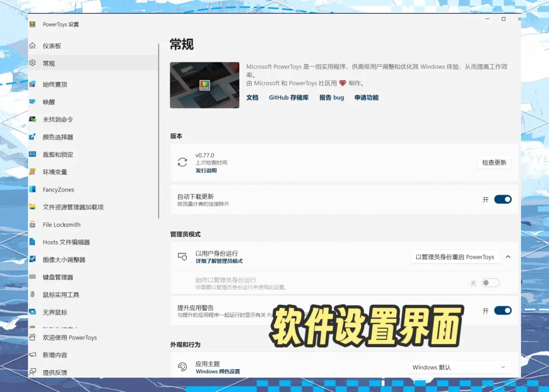Click the Command Not Found icon
Viewport: 549px width, 392px height.
tap(33, 119)
